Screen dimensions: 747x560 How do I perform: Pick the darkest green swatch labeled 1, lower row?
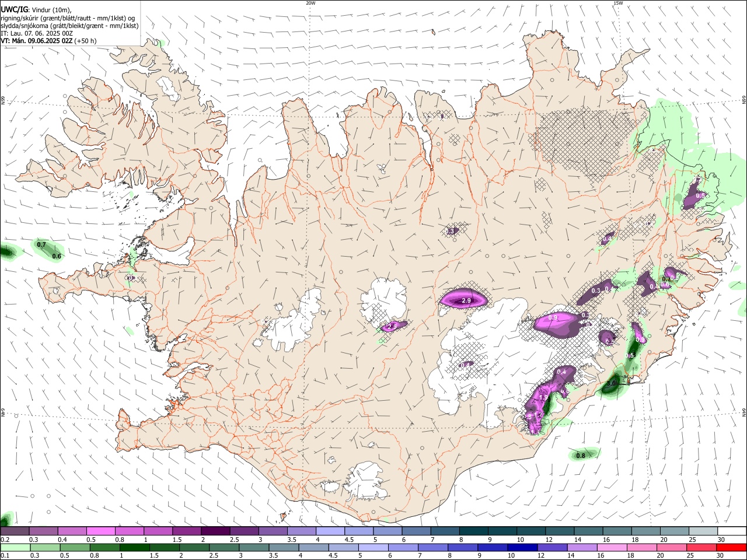point(135,548)
